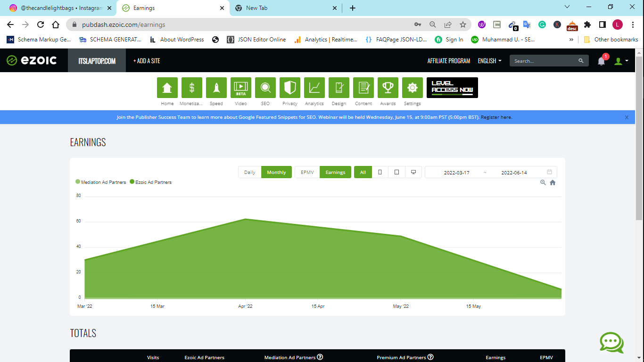The width and height of the screenshot is (644, 362).
Task: Open the live chat bubble icon
Action: 611,342
